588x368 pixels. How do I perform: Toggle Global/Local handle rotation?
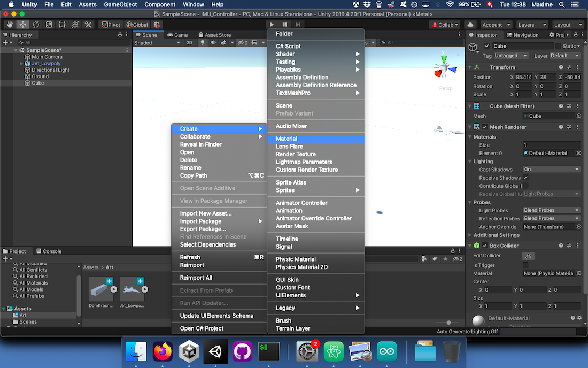(137, 25)
